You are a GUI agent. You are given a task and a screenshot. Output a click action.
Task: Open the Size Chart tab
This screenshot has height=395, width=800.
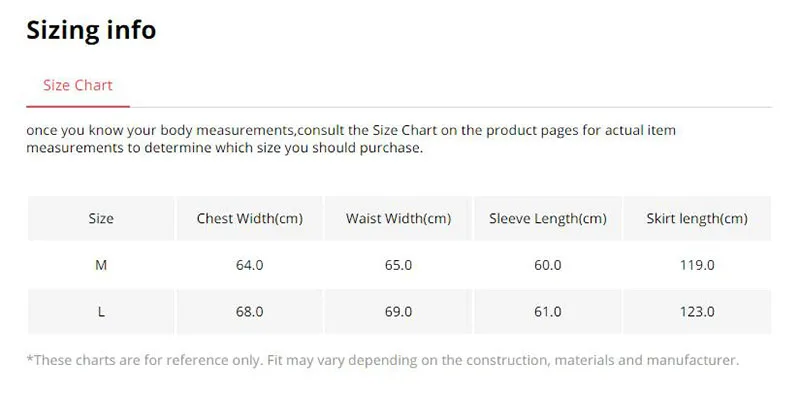point(78,85)
